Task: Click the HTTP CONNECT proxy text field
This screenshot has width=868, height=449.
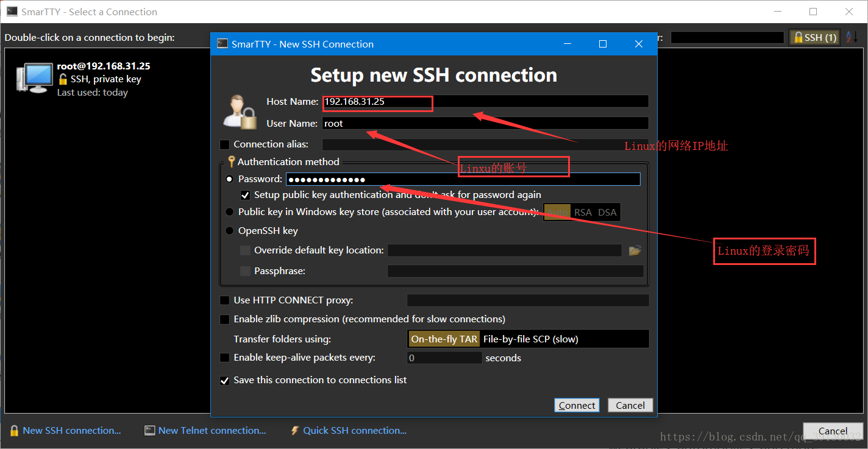Action: [528, 300]
